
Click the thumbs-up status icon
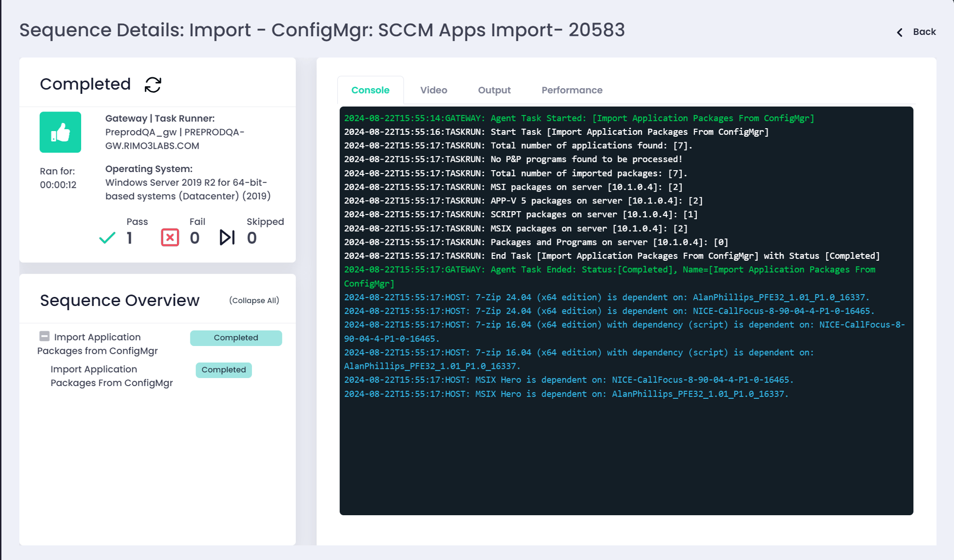click(60, 132)
